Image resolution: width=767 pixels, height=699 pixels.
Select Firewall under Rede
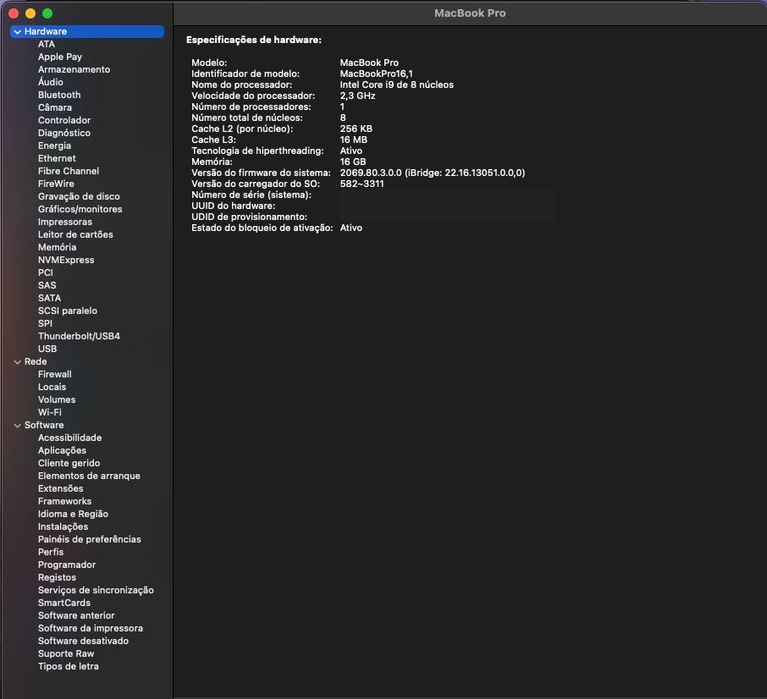point(55,375)
